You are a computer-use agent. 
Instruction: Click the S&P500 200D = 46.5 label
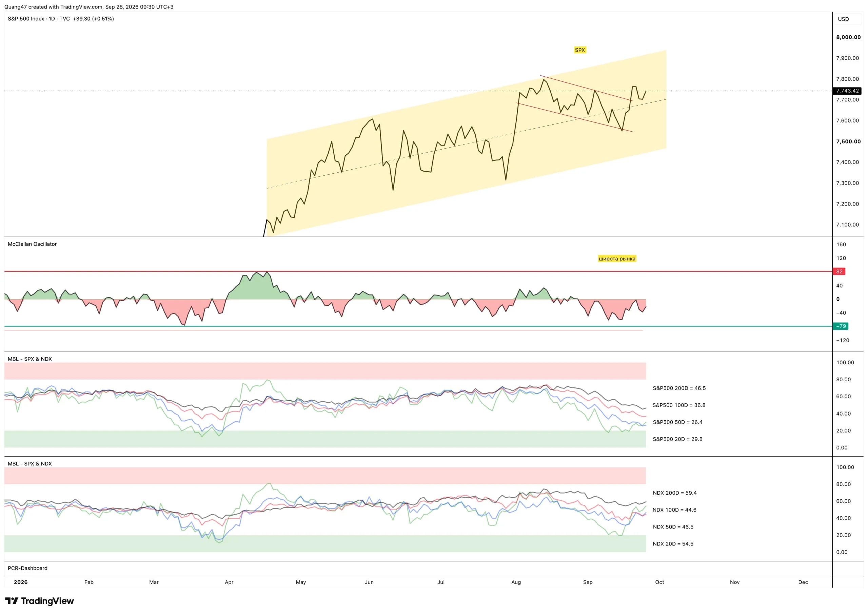[x=679, y=388]
